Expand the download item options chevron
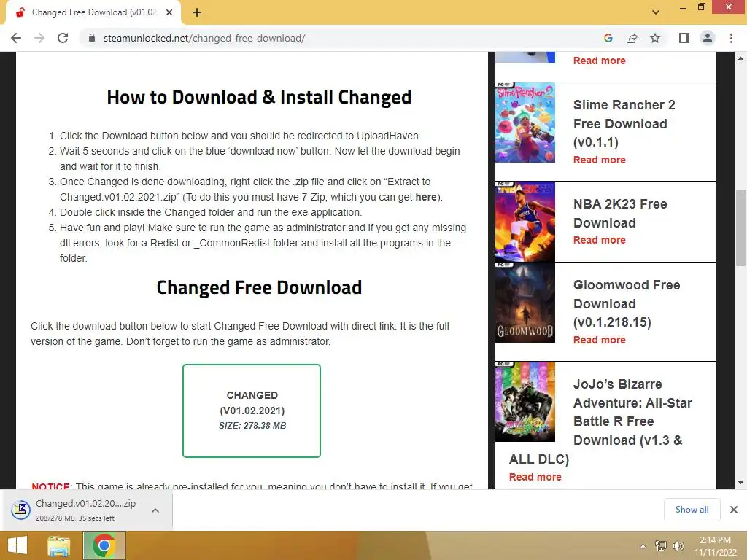Image resolution: width=747 pixels, height=560 pixels. (x=155, y=510)
